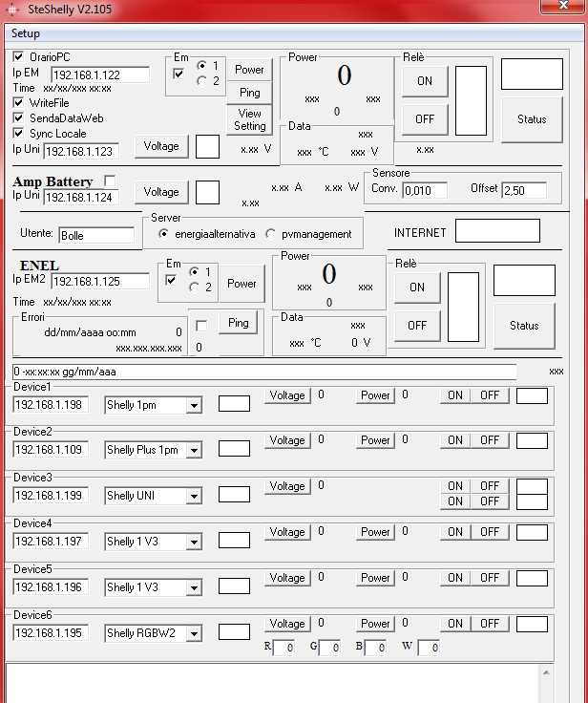Click Voltage button in Amp Battery row

[x=161, y=192]
